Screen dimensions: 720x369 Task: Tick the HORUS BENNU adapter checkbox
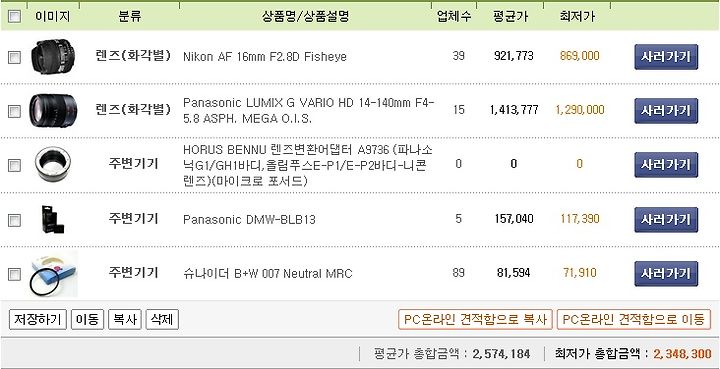tap(14, 165)
